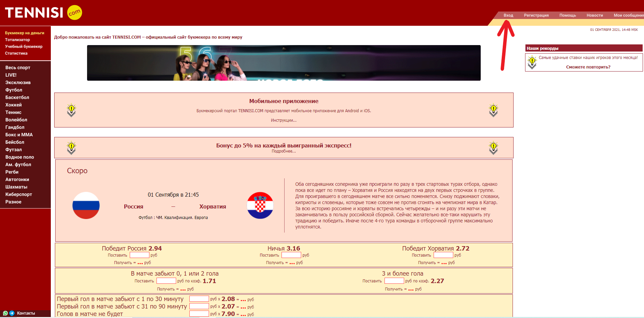Click the stake field for Ничья 3.16
The height and width of the screenshot is (318, 644).
(x=291, y=255)
